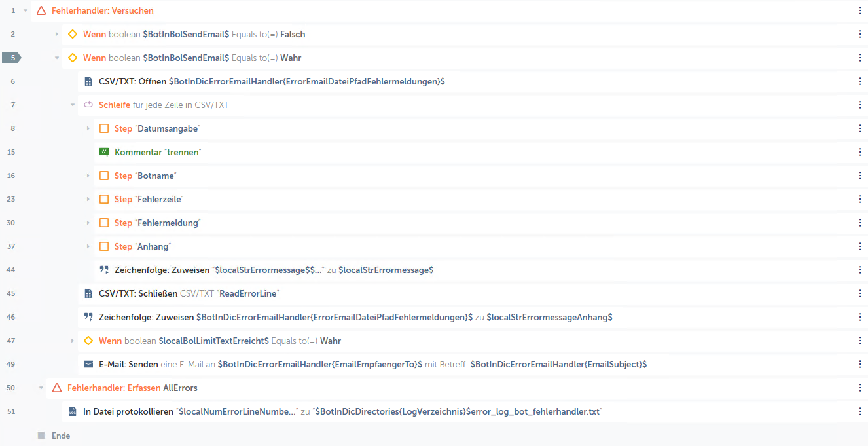This screenshot has width=868, height=446.
Task: Click the Fehlerhandler Versuchen triangle icon
Action: (41, 10)
